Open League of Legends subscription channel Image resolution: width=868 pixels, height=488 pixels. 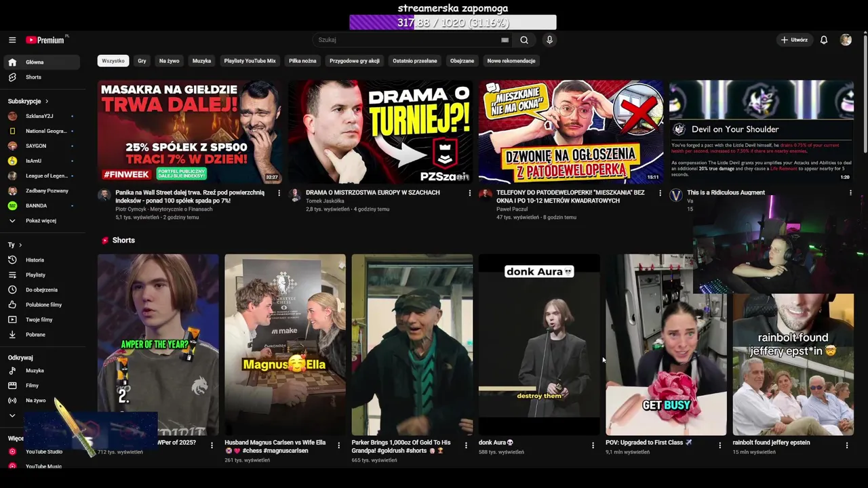[x=42, y=176]
